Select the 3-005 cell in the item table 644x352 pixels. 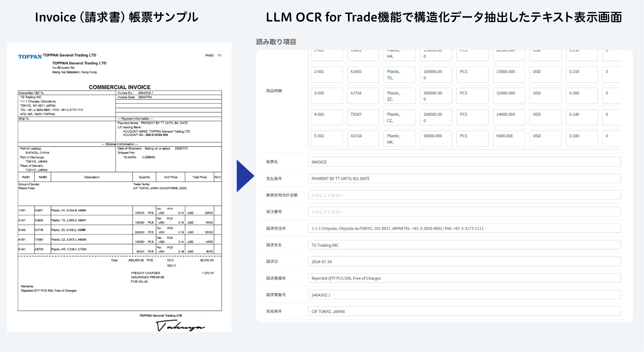click(x=327, y=95)
